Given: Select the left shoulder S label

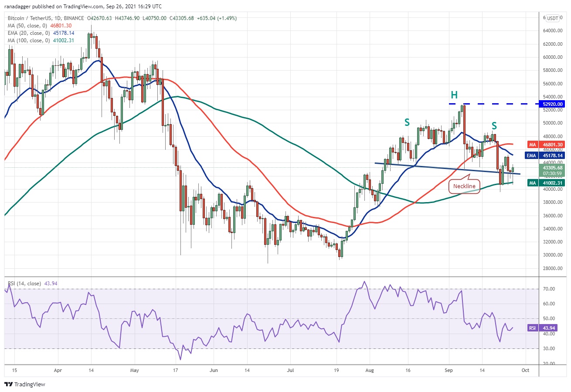Looking at the screenshot, I should tap(407, 123).
